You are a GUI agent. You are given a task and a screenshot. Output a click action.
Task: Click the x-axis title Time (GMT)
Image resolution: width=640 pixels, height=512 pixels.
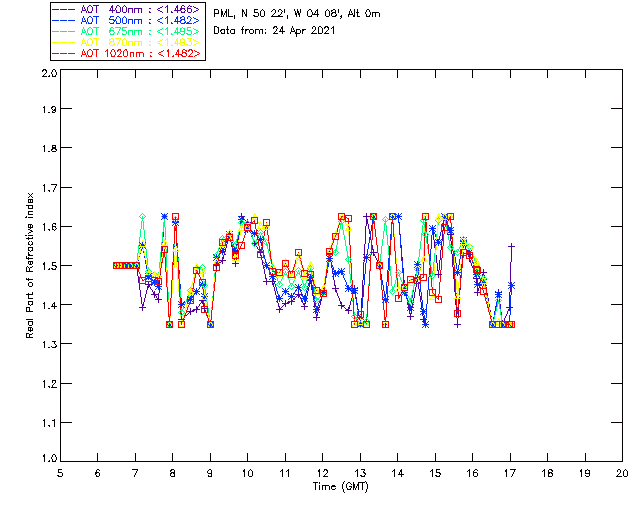[340, 487]
